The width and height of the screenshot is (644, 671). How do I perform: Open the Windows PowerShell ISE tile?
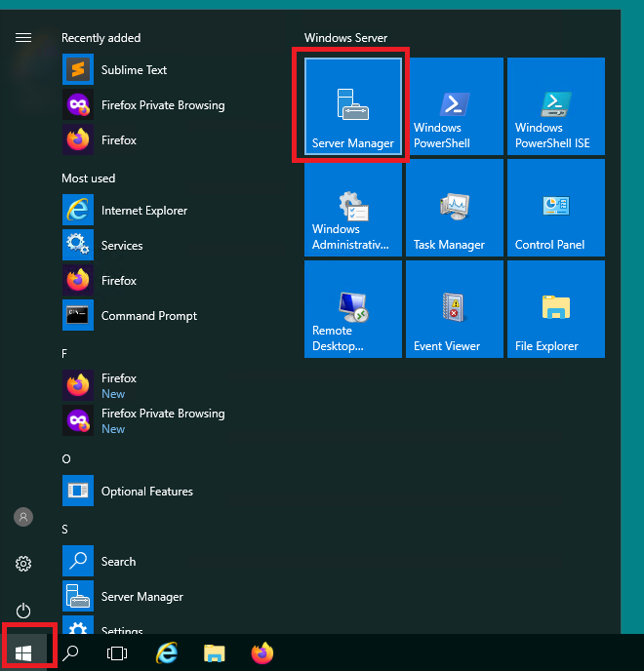556,106
